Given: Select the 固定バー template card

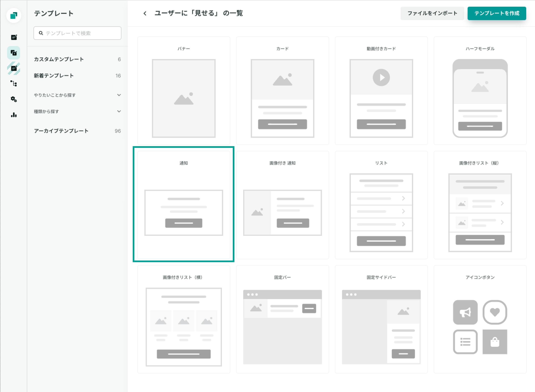Looking at the screenshot, I should (282, 319).
